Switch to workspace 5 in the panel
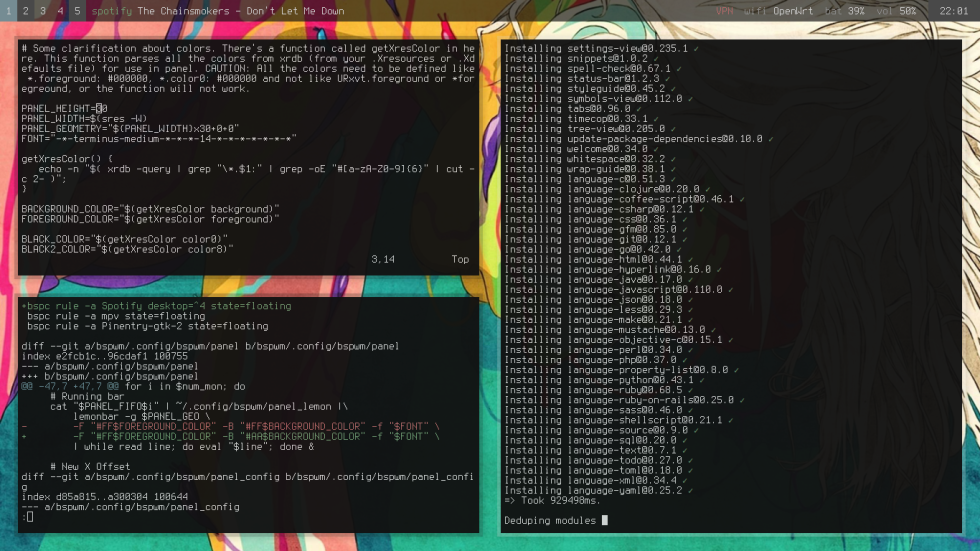 [77, 11]
